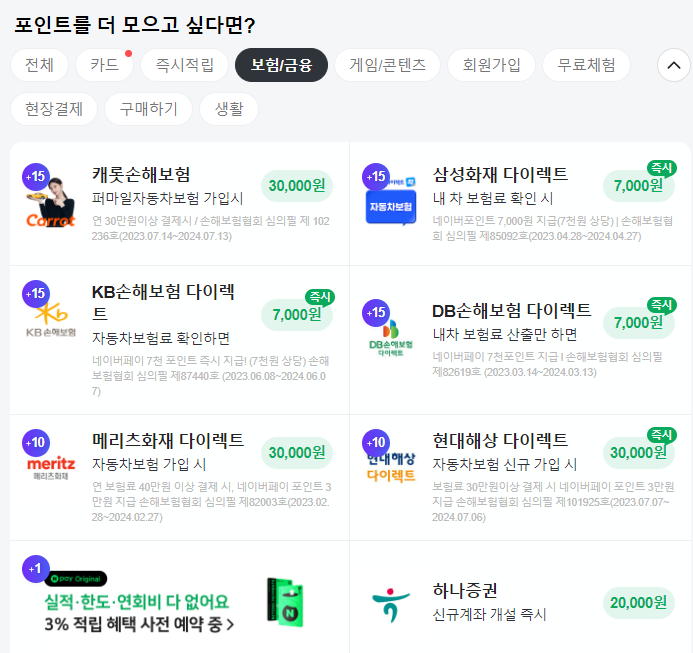Click the green Npay card image
Screen dimensions: 693x653
[285, 602]
